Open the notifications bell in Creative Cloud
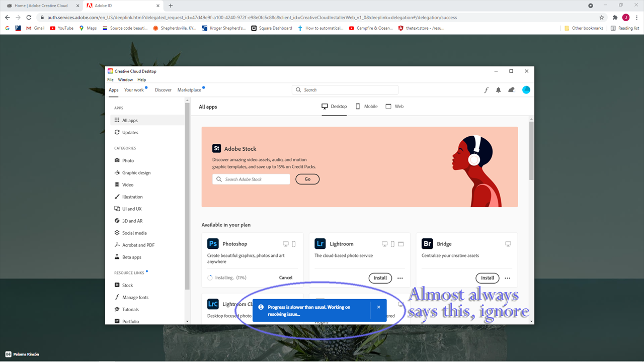This screenshot has width=644, height=362. coord(498,90)
